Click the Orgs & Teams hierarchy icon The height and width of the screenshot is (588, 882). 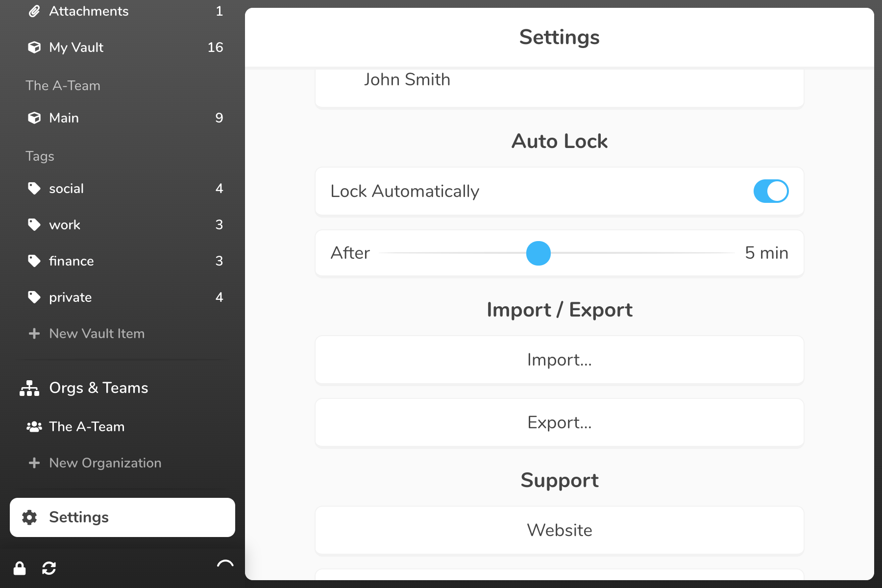point(29,388)
